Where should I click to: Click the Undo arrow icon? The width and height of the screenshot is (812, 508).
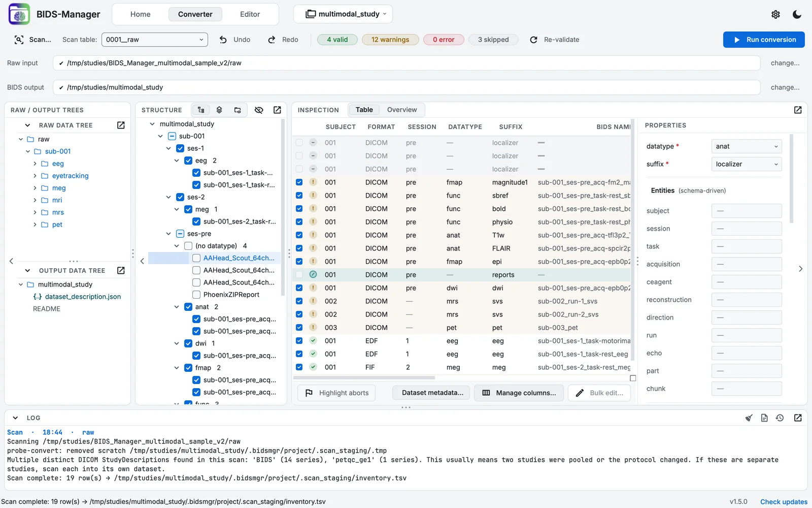223,40
